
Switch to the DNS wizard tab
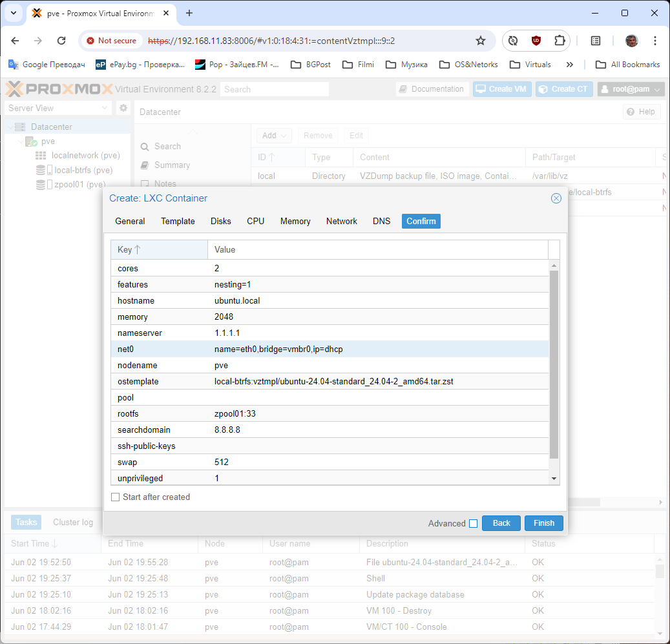[382, 221]
